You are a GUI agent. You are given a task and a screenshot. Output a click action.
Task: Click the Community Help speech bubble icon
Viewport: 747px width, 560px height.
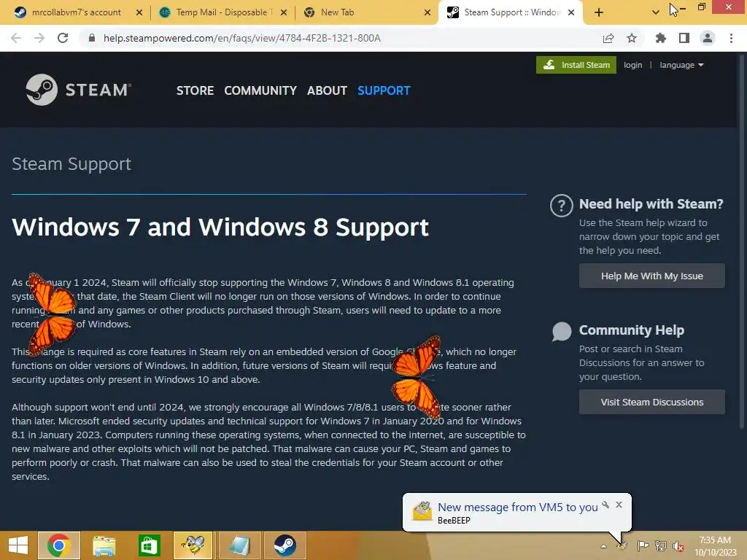(x=561, y=332)
